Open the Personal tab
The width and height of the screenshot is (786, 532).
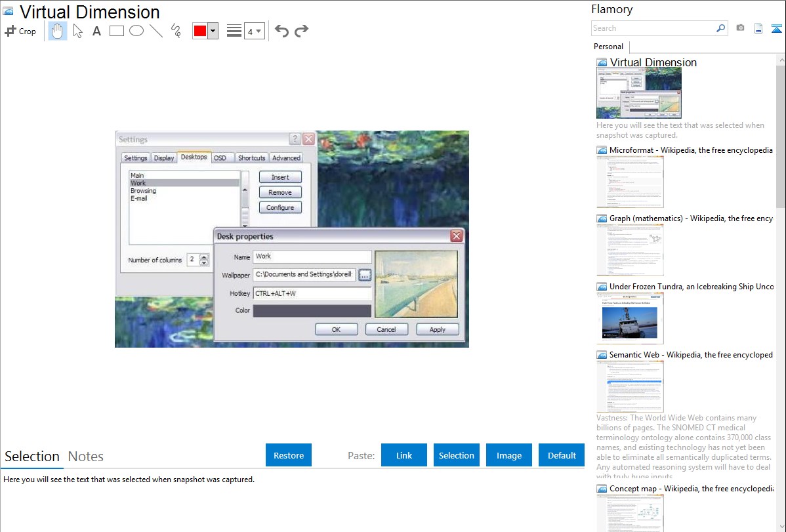coord(609,47)
